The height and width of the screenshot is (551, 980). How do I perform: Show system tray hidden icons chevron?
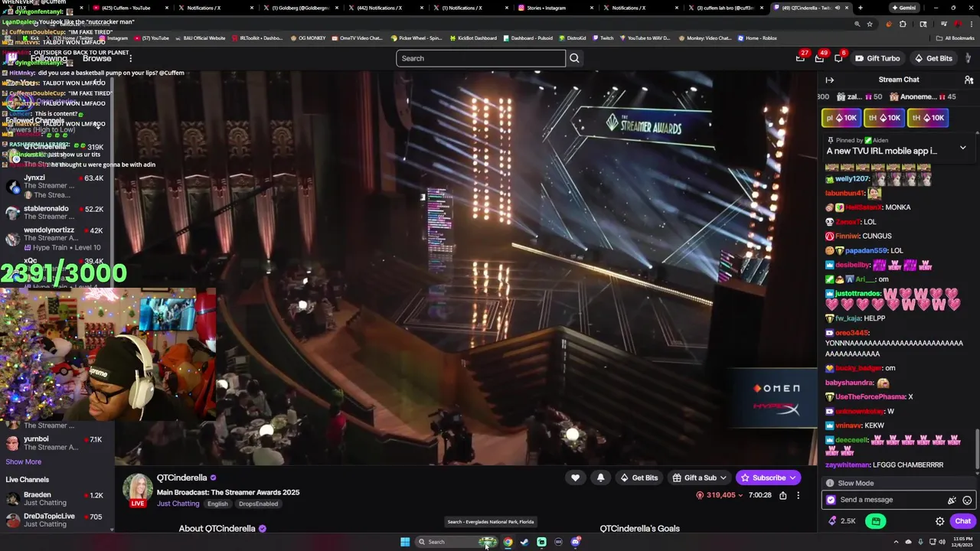point(897,542)
